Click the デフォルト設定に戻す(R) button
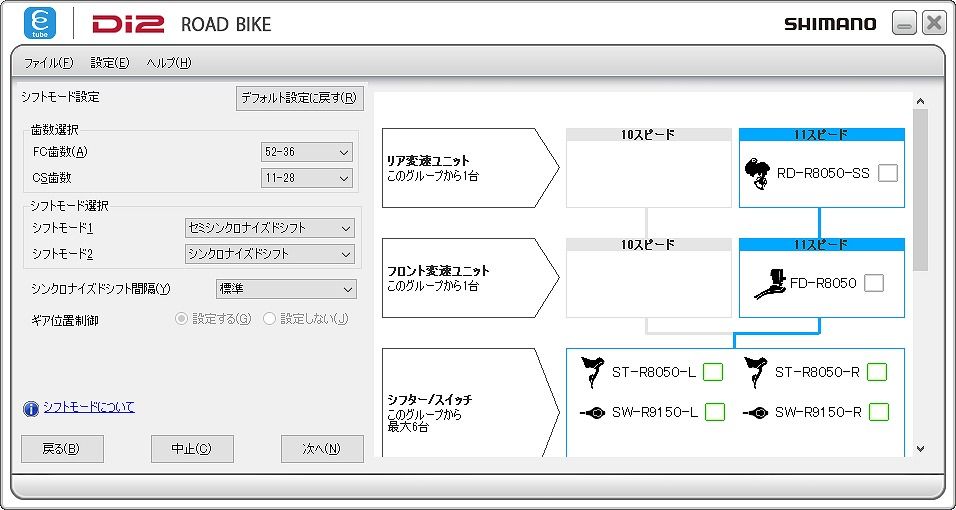The image size is (956, 510). coord(299,98)
